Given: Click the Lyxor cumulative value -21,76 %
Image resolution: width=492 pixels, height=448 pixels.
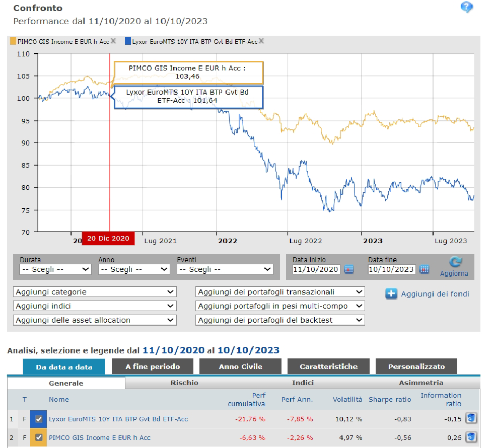Looking at the screenshot, I should coord(250,419).
